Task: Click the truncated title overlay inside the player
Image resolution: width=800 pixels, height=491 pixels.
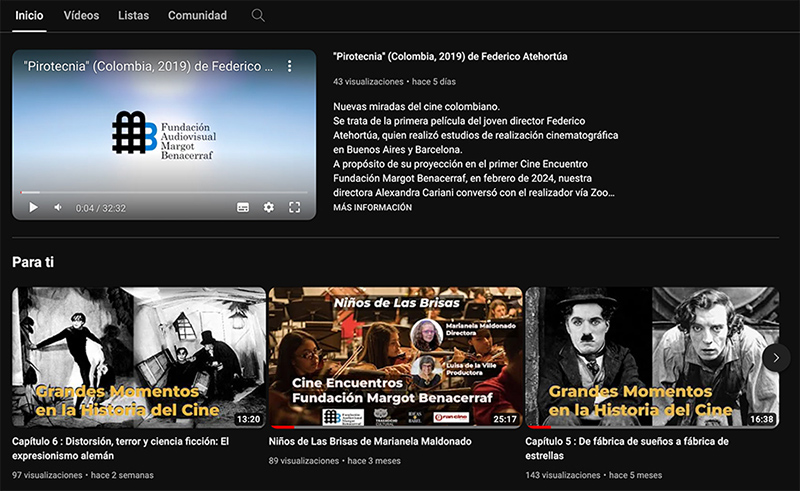Action: coord(148,66)
